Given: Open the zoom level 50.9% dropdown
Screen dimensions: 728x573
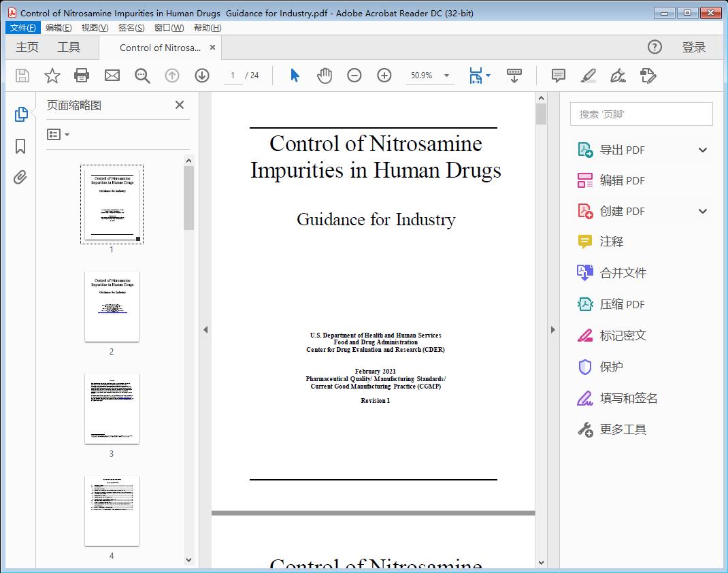Looking at the screenshot, I should 446,76.
